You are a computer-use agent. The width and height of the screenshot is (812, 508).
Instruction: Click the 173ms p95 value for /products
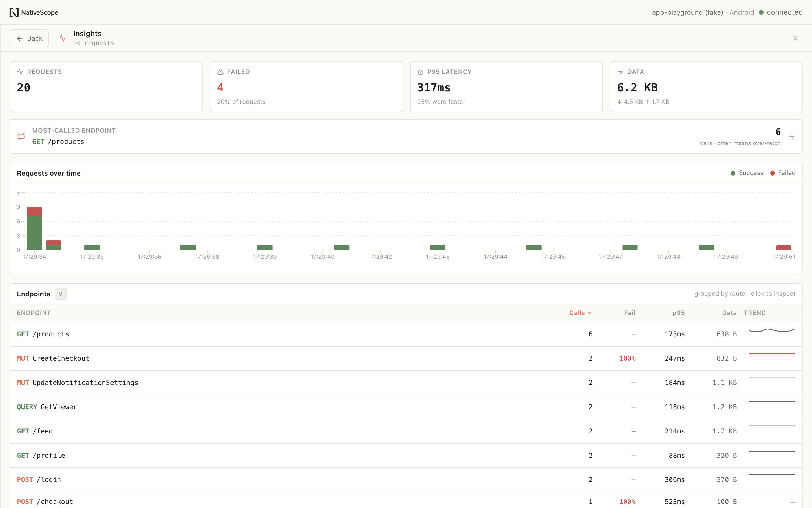tap(674, 334)
